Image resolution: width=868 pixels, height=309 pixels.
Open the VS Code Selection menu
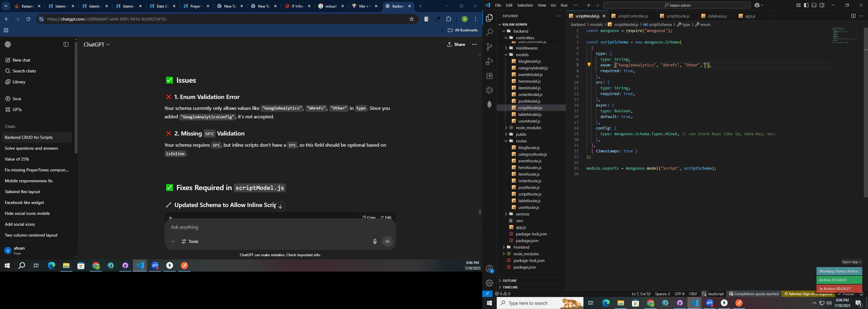coord(525,5)
